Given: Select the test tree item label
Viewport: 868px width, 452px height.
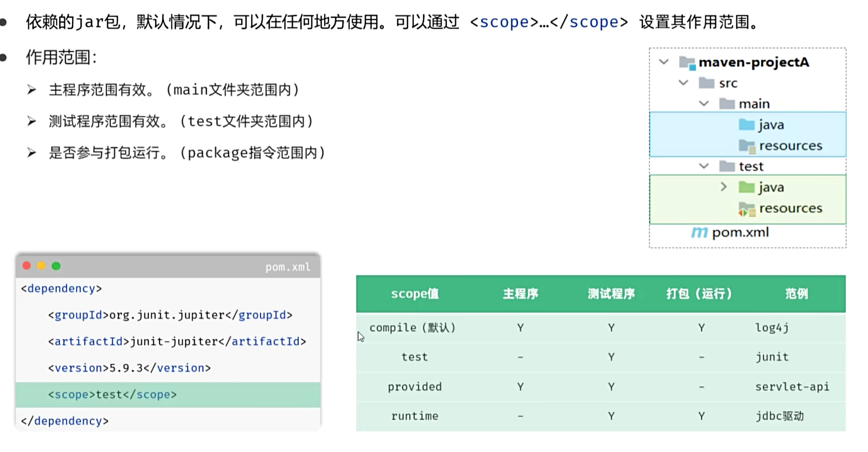Looking at the screenshot, I should 751,166.
